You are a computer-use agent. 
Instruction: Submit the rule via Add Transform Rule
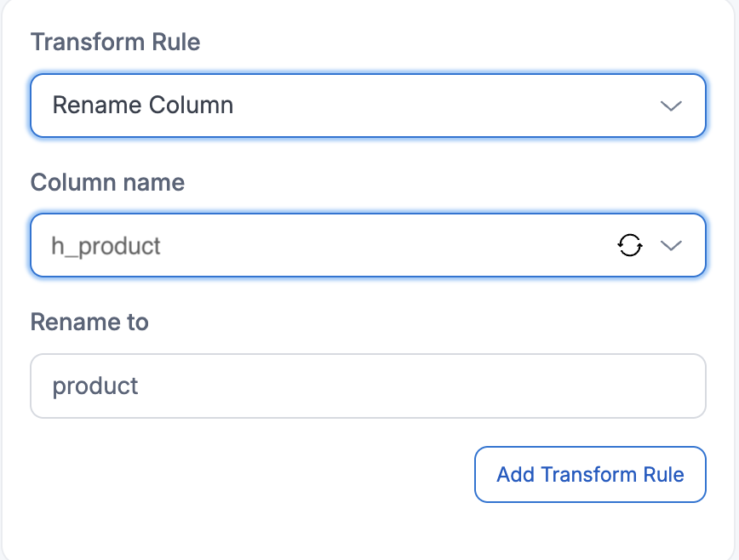[x=590, y=474]
